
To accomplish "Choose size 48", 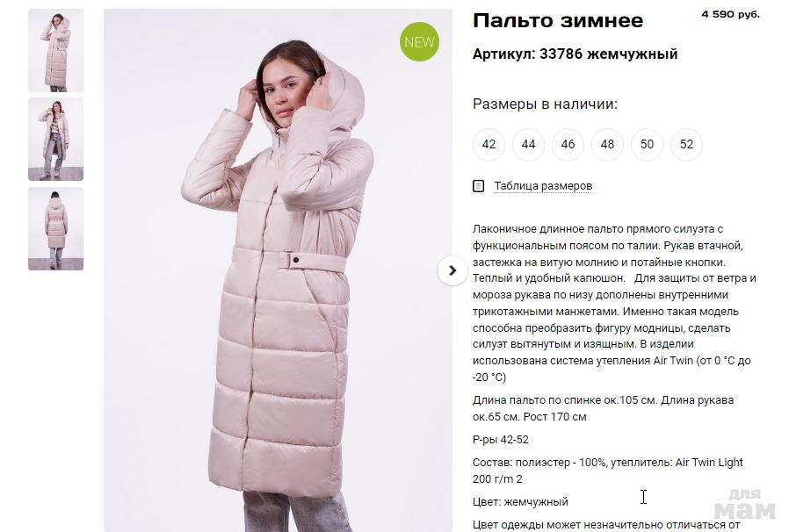I will tap(607, 144).
